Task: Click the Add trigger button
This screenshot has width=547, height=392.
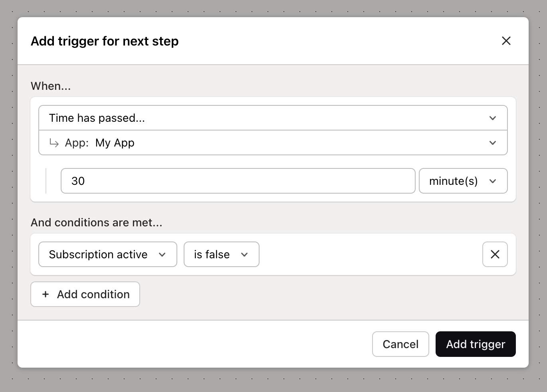Action: click(475, 344)
